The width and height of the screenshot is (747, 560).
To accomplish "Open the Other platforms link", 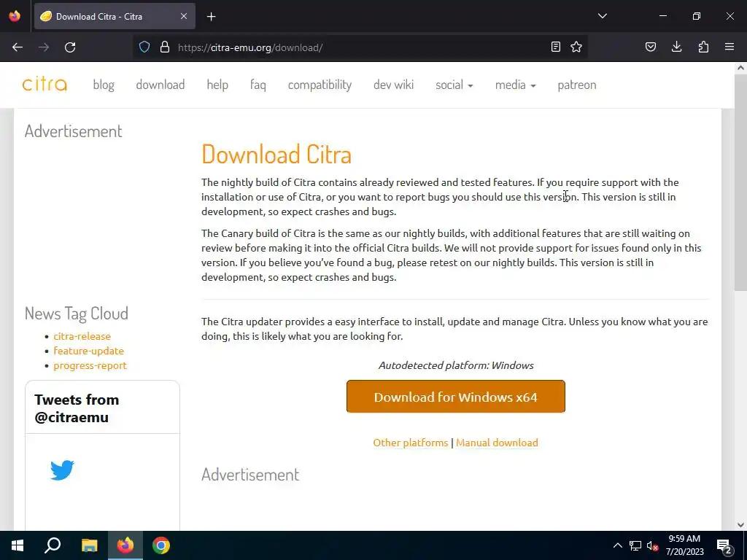I will [411, 443].
